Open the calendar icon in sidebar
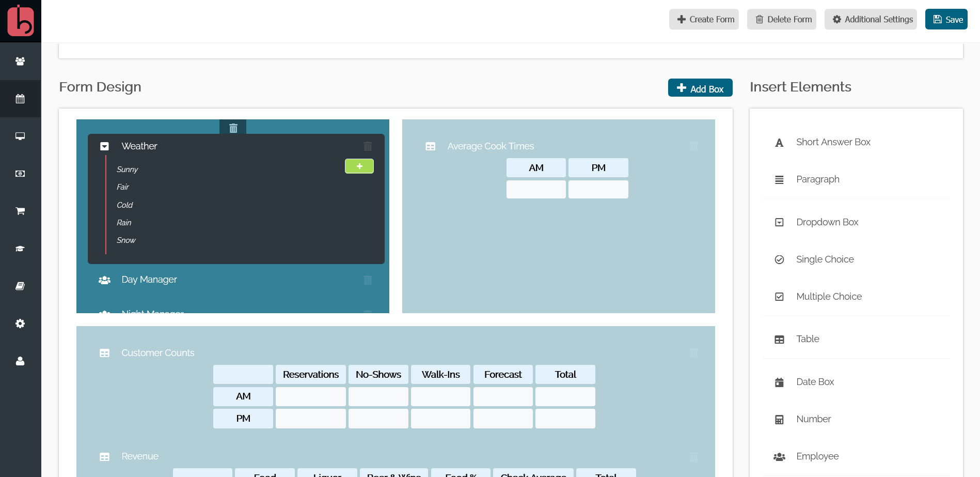The width and height of the screenshot is (980, 477). click(20, 99)
